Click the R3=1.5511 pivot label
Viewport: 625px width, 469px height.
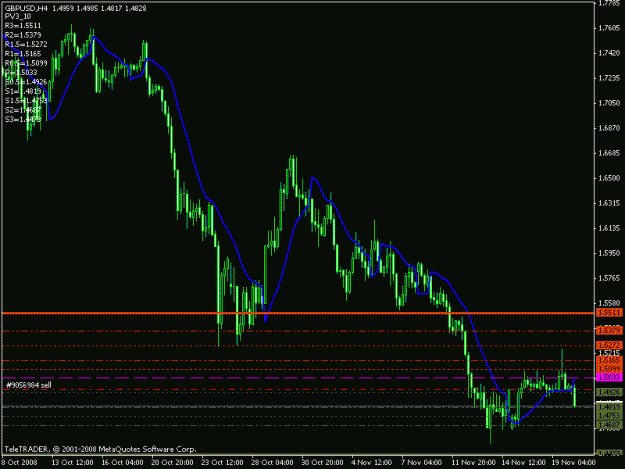pos(23,26)
